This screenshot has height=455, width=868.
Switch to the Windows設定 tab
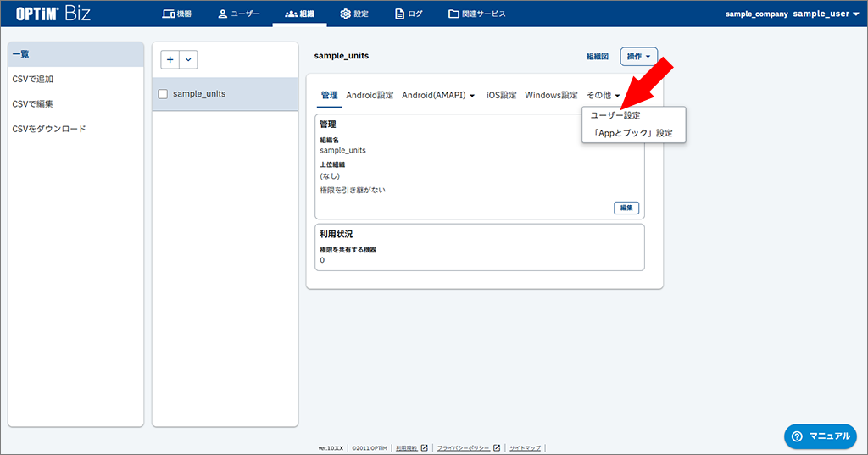tap(551, 95)
